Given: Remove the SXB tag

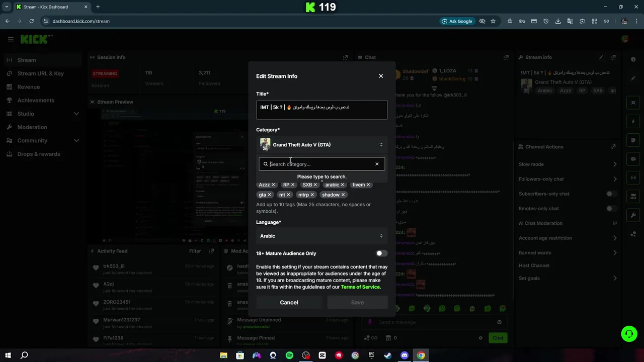Looking at the screenshot, I should 315,185.
